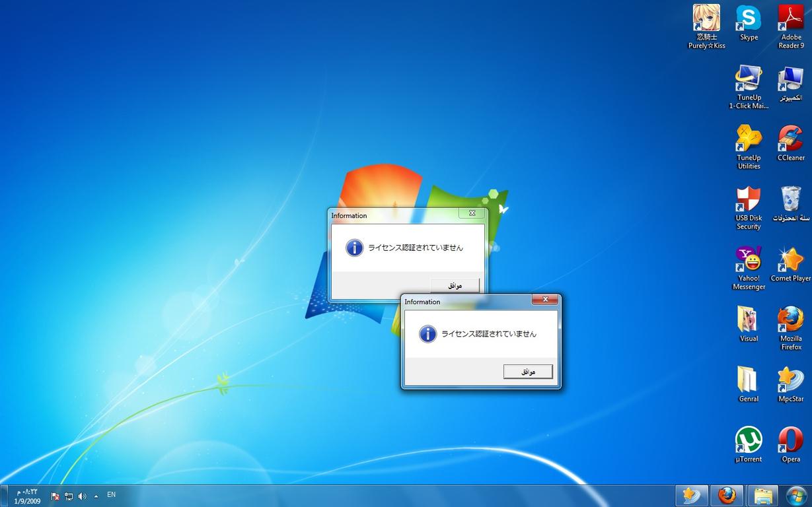The width and height of the screenshot is (812, 507).
Task: Expand the hidden tray icons arrow
Action: pos(96,496)
